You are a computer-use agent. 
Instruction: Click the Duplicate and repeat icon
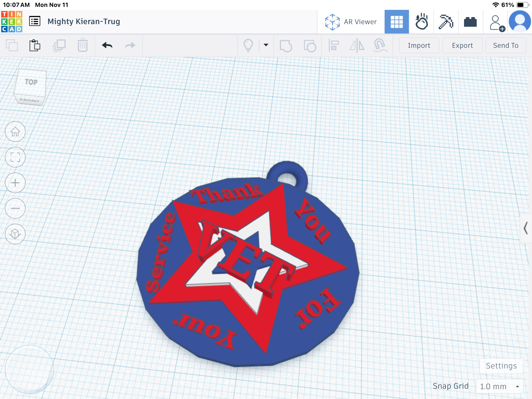pyautogui.click(x=59, y=45)
